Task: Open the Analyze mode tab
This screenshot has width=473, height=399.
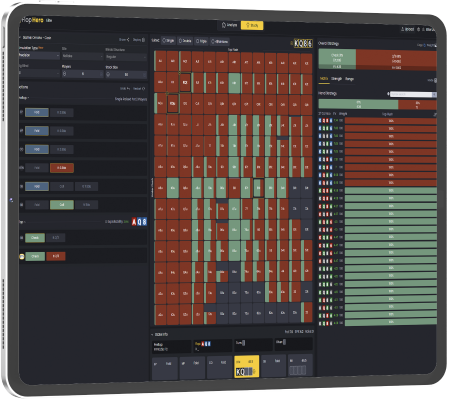Action: [230, 25]
